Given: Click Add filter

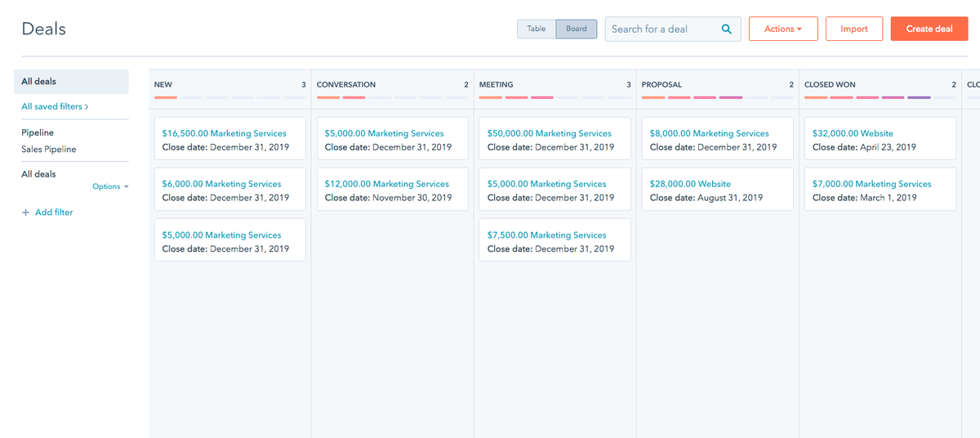Looking at the screenshot, I should [x=47, y=212].
